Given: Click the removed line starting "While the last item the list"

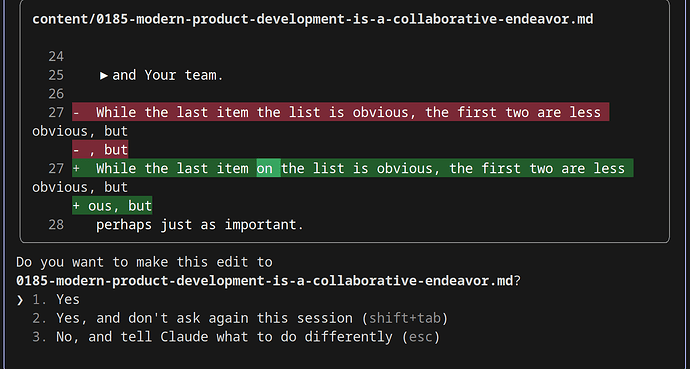Looking at the screenshot, I should click(341, 112).
